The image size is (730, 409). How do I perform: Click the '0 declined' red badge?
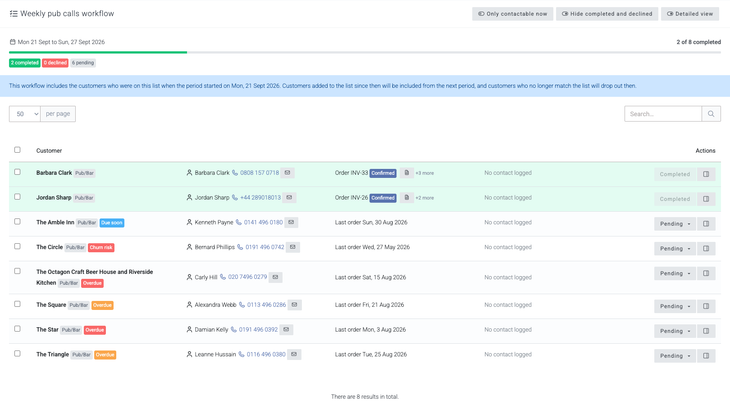pyautogui.click(x=55, y=63)
